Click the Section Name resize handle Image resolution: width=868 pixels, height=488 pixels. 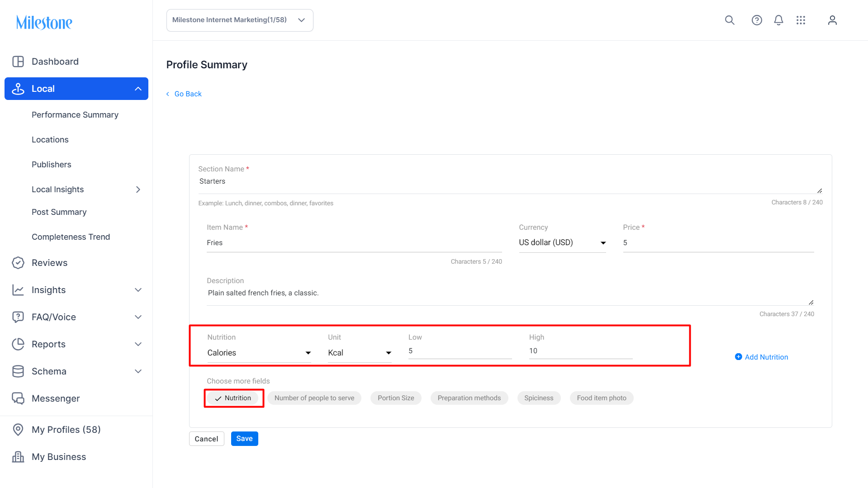[x=820, y=191]
